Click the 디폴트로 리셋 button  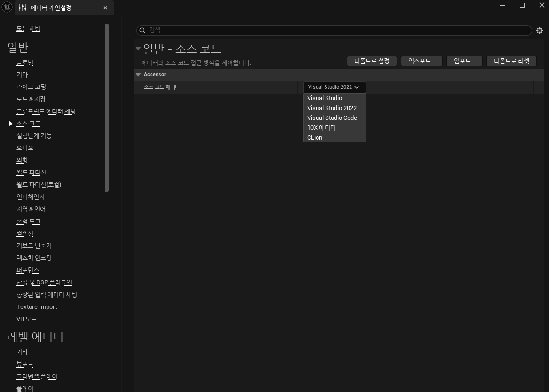click(x=511, y=61)
